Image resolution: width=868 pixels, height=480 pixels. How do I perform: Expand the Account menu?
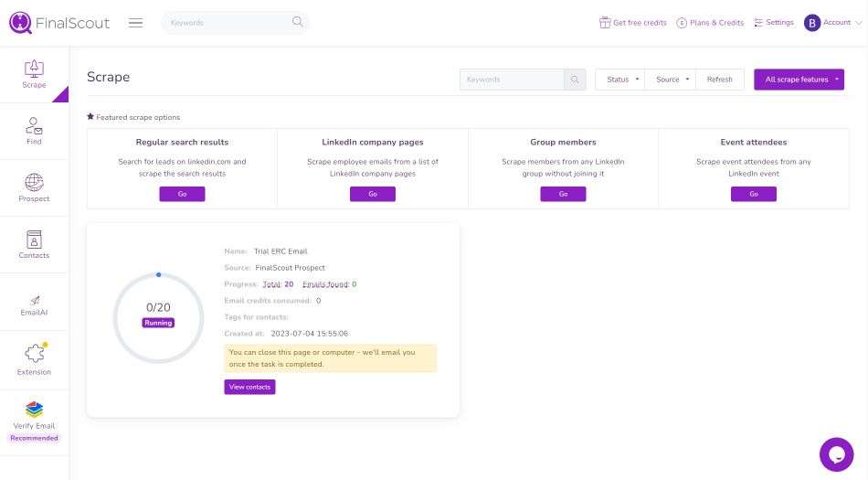pyautogui.click(x=832, y=23)
